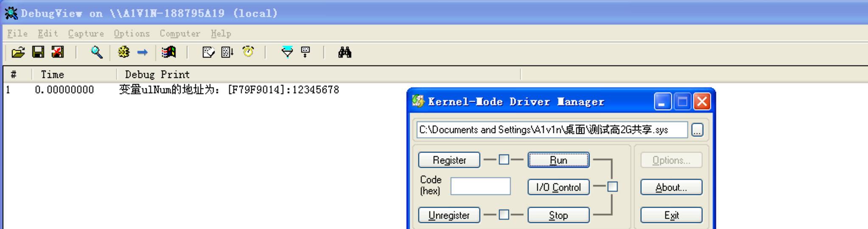This screenshot has height=229, width=868.
Task: Click the Clear display icon
Action: [x=58, y=53]
